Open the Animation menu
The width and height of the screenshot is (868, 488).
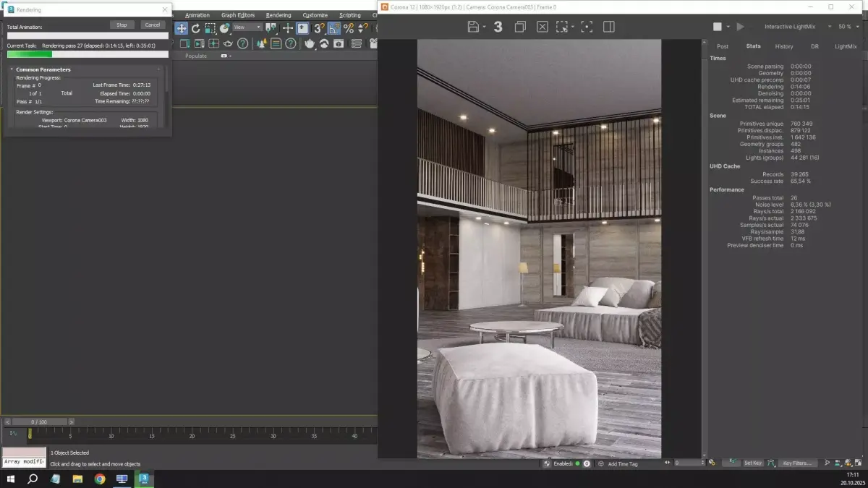[197, 14]
